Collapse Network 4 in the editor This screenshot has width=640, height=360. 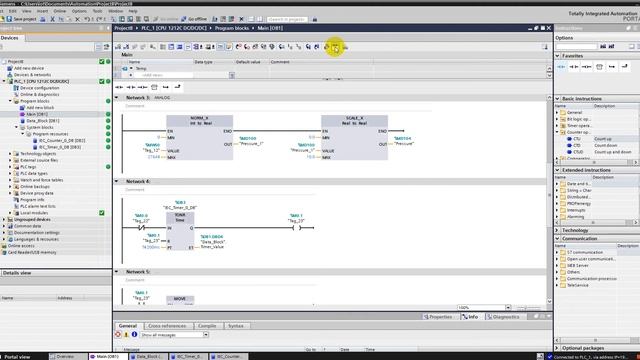117,181
